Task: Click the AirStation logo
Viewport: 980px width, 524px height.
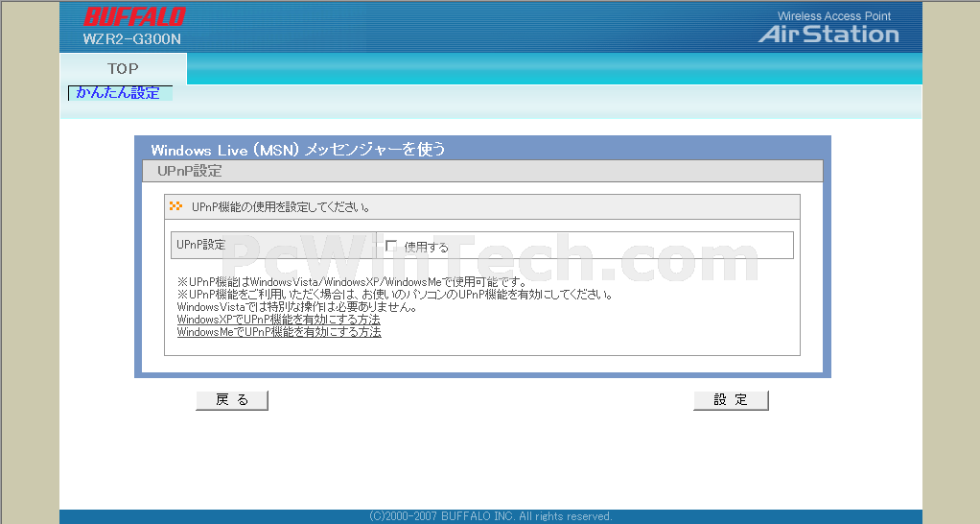Action: tap(828, 34)
